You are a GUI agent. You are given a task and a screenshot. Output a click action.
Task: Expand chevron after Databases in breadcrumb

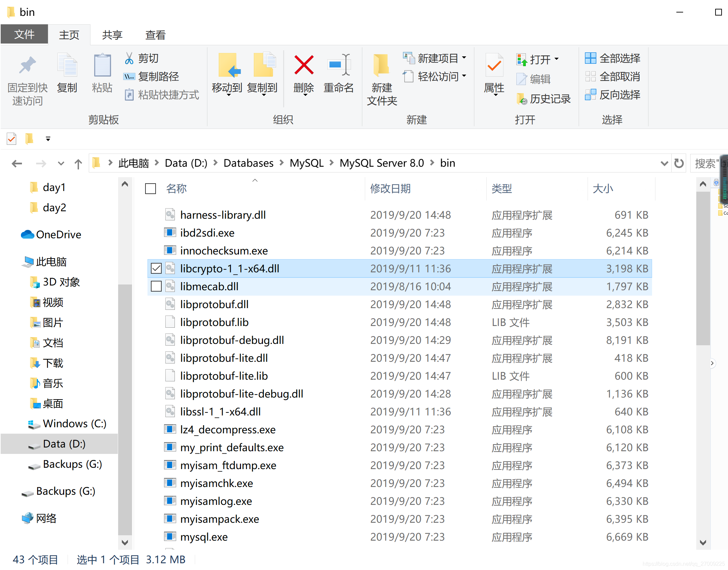[281, 163]
